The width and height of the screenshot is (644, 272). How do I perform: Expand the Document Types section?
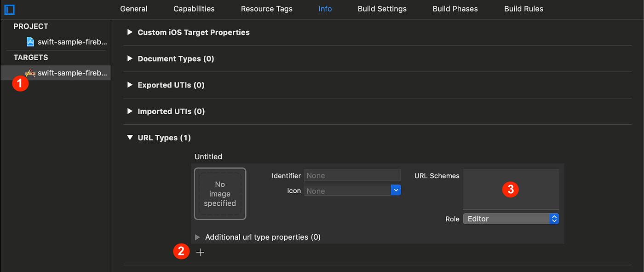click(130, 58)
